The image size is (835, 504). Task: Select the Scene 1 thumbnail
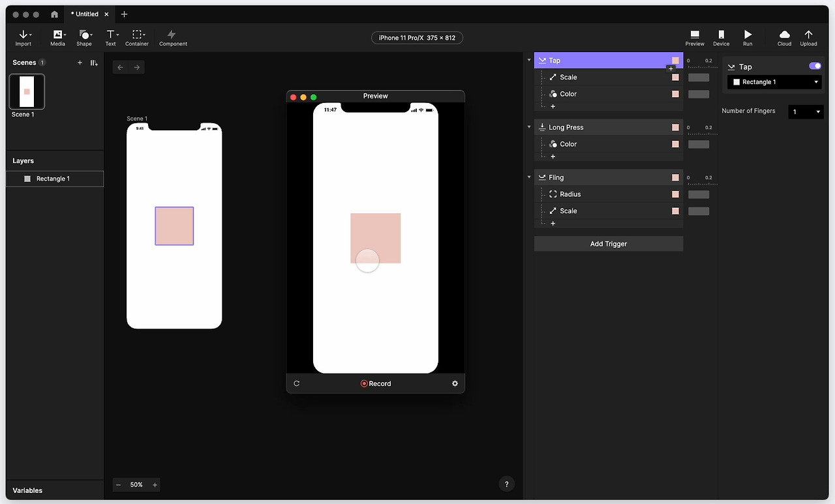[x=27, y=91]
